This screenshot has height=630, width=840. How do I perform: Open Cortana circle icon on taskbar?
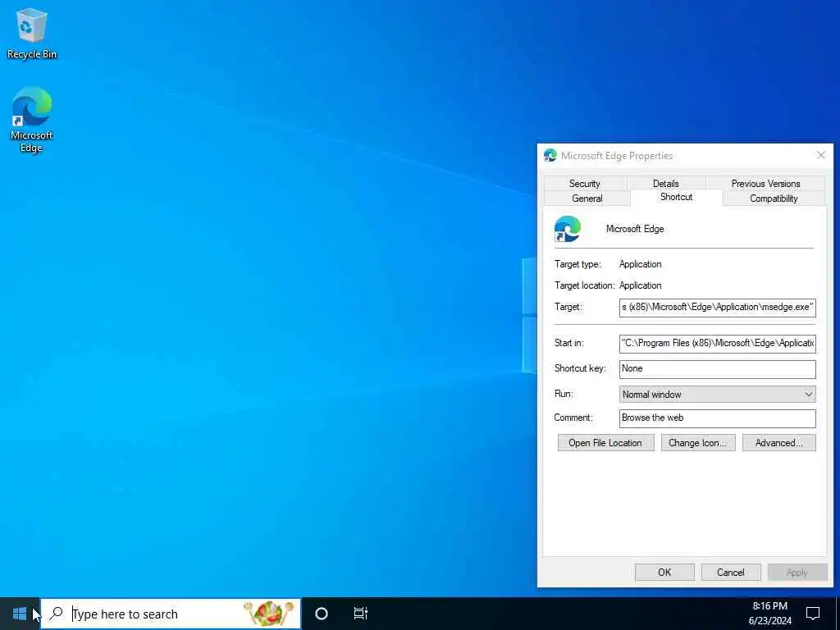coord(322,614)
